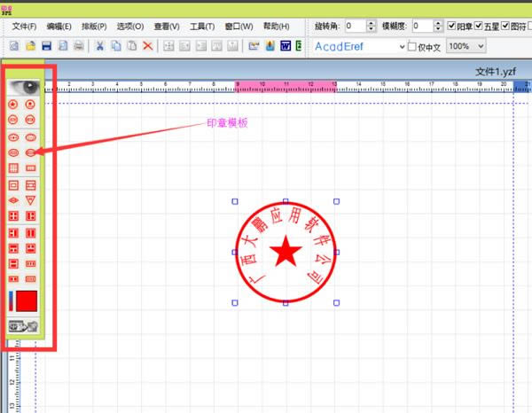Viewport: 532px width, 413px height.
Task: Paste with the clipboard icon
Action: (131, 46)
